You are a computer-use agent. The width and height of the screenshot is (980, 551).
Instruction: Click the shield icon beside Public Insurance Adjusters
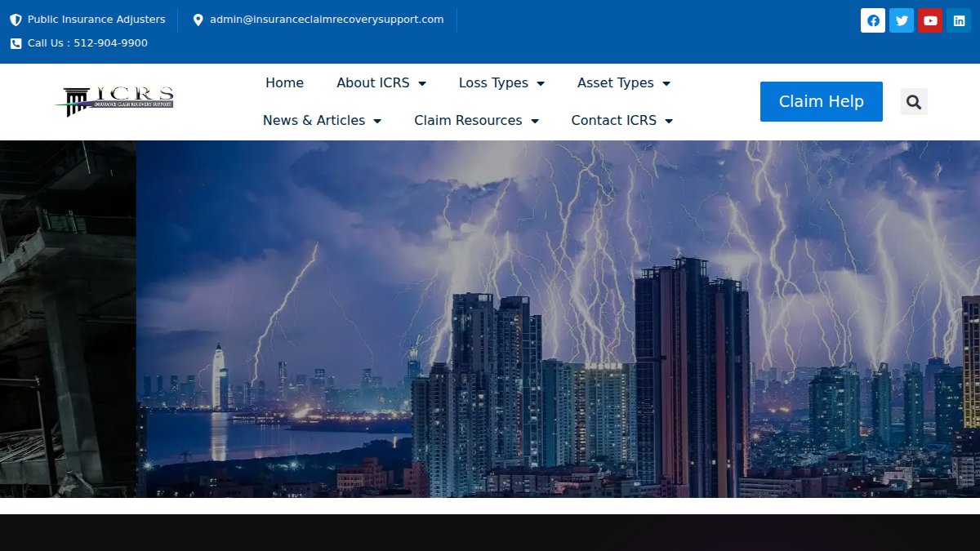pos(16,20)
